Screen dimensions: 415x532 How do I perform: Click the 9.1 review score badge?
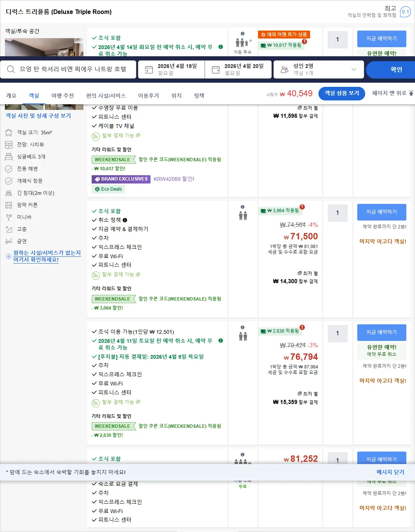click(405, 12)
